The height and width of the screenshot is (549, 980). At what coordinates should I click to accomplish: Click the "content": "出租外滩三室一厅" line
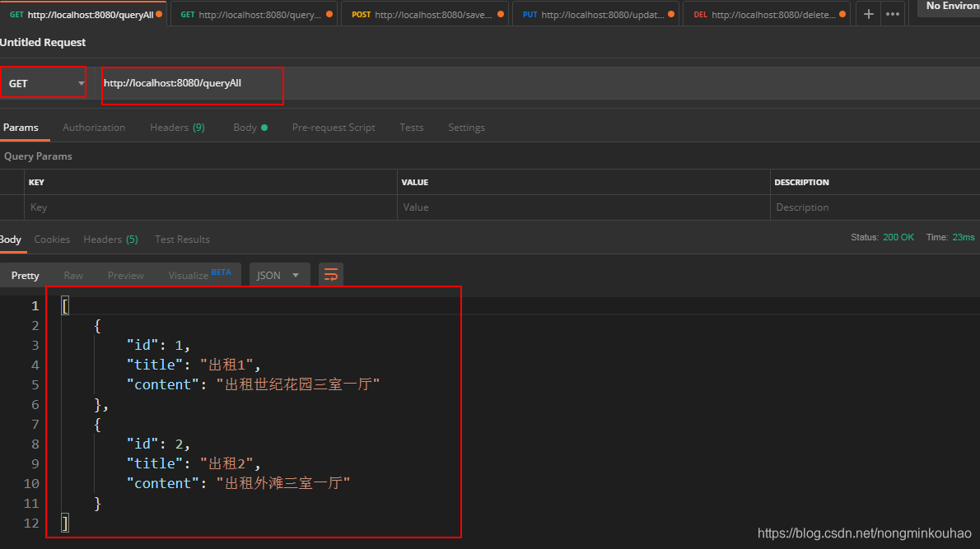pos(238,483)
